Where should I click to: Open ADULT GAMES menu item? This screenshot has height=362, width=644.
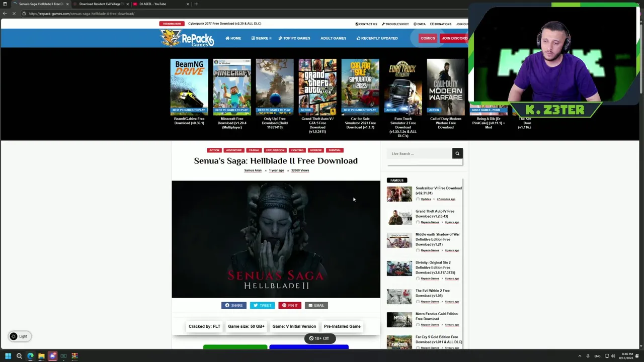point(333,38)
